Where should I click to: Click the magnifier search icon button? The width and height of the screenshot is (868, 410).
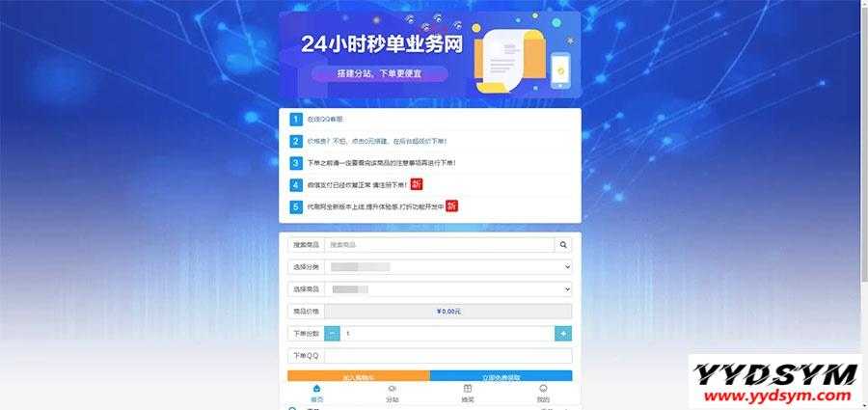pyautogui.click(x=563, y=244)
